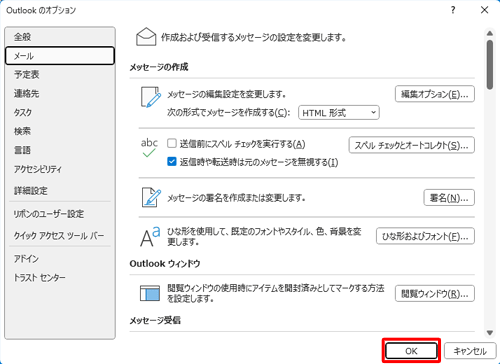
Task: Click the envelope icon beside the mail settings description
Action: pos(146,37)
